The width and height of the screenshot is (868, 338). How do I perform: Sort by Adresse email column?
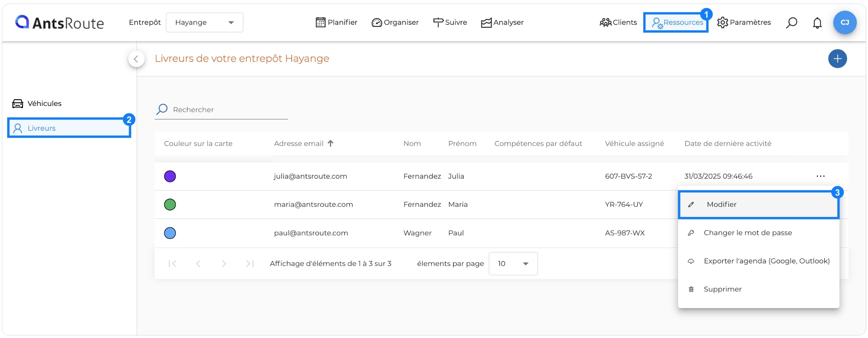[299, 143]
